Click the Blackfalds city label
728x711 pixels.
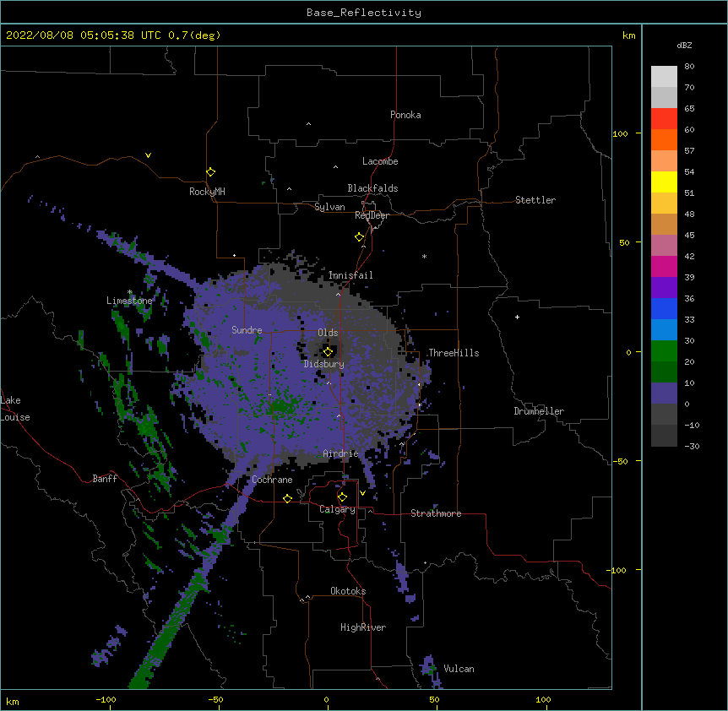point(372,188)
